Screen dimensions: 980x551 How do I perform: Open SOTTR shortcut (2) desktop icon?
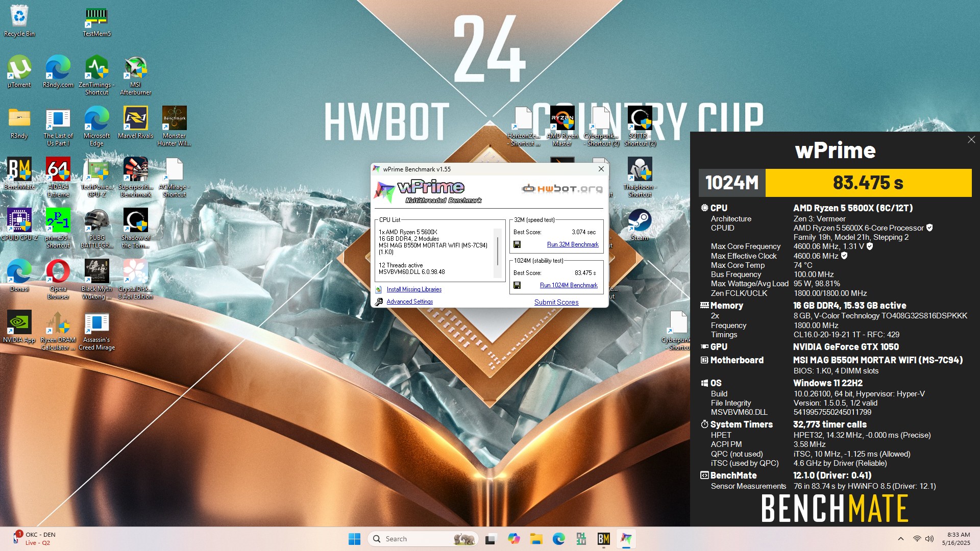point(640,127)
